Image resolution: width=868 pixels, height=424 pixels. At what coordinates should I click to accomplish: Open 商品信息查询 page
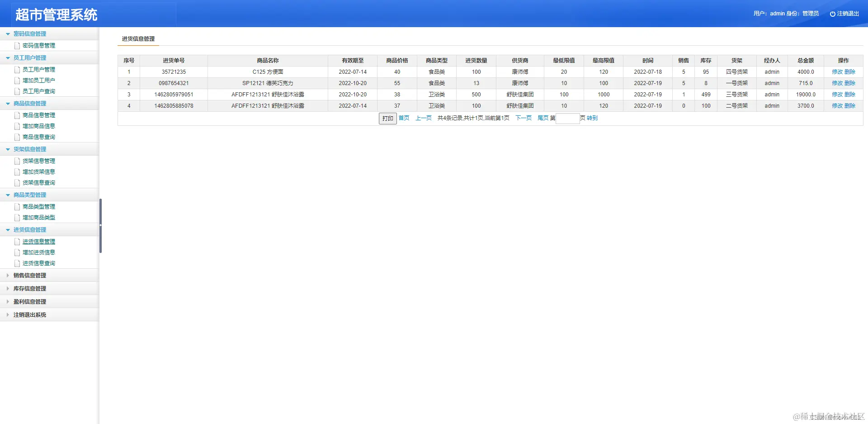[x=39, y=137]
